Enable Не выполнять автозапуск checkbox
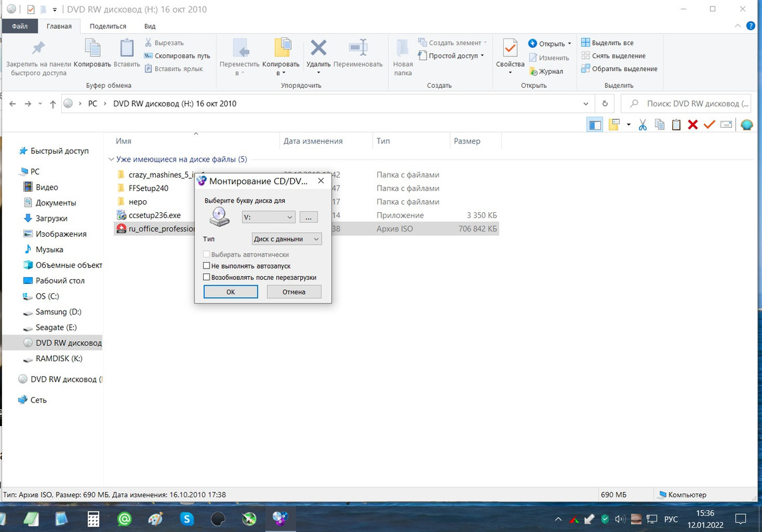 click(206, 265)
